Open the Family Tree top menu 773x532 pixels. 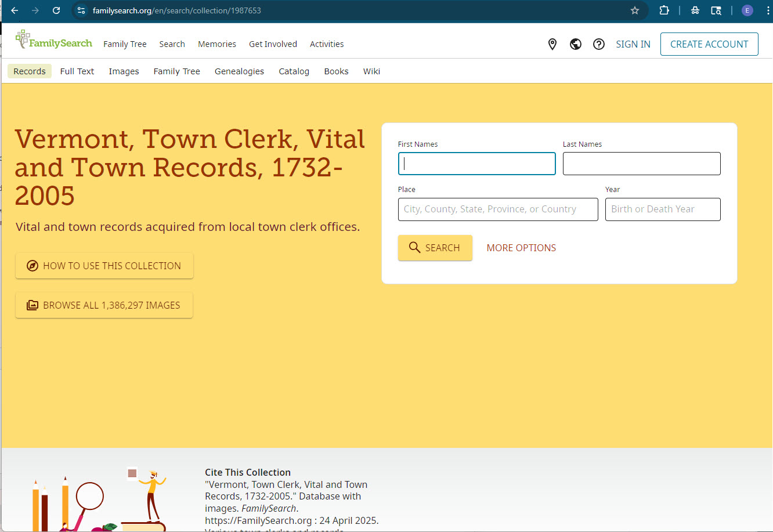point(125,44)
